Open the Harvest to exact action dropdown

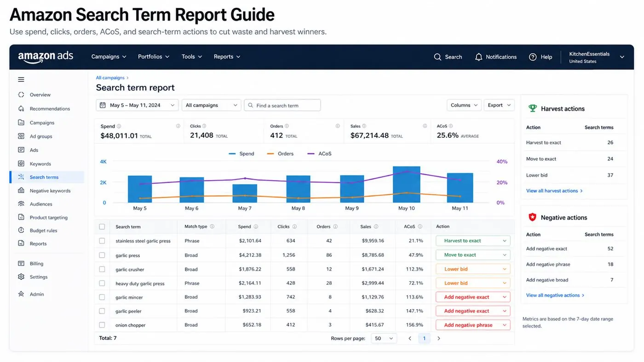click(x=473, y=241)
